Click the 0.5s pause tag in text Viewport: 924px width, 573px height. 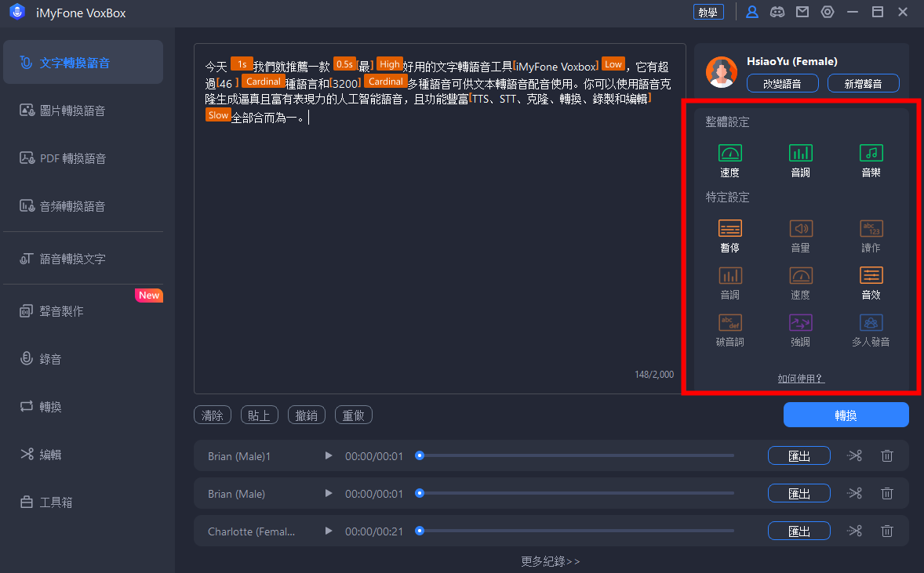point(344,64)
